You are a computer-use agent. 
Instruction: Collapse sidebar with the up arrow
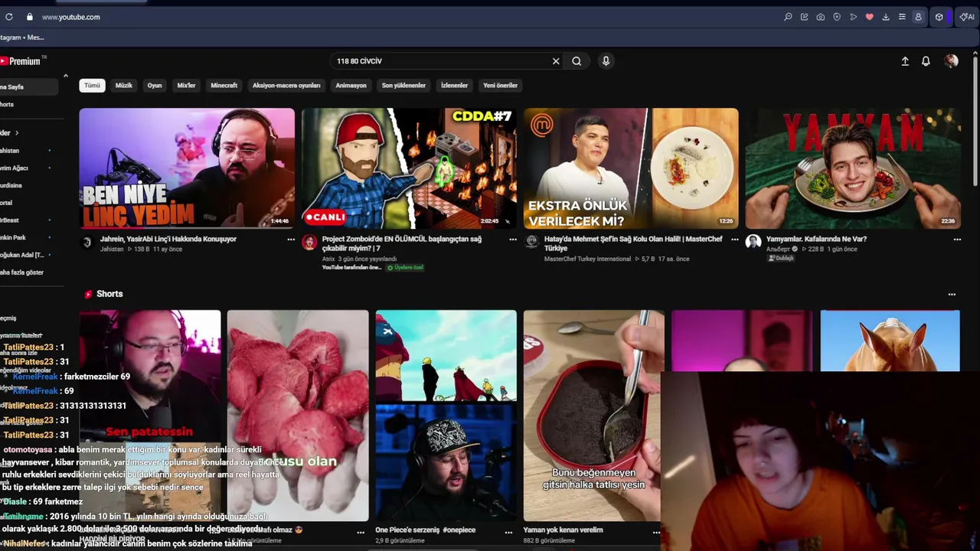pos(65,76)
